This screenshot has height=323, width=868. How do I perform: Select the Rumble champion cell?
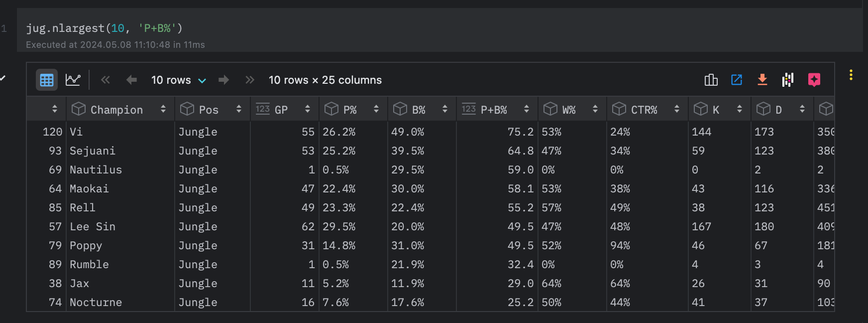click(x=120, y=264)
